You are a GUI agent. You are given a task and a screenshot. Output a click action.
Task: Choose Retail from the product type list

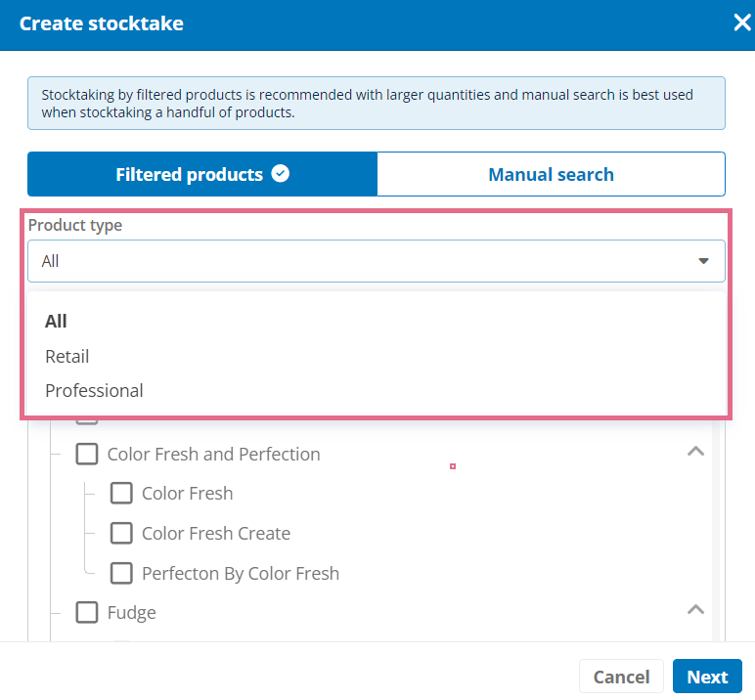[67, 357]
